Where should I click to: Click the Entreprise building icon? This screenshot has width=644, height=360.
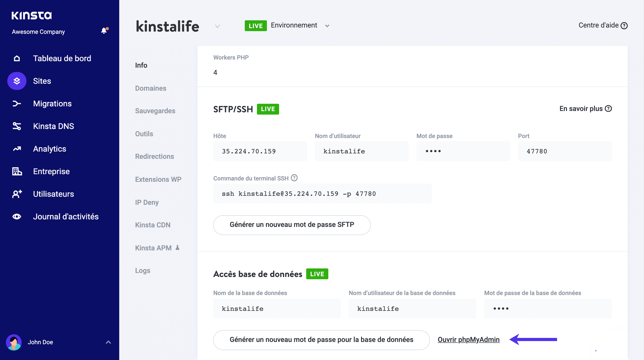point(17,171)
